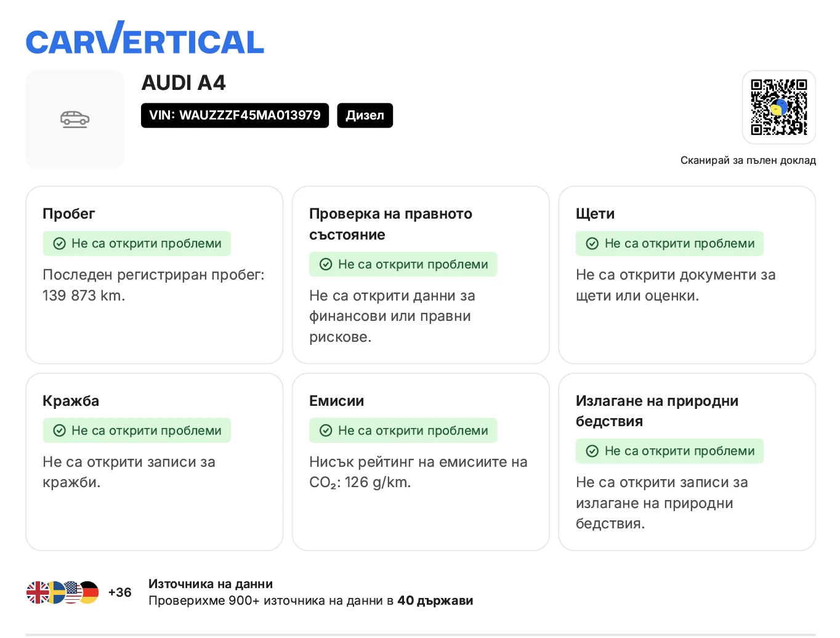This screenshot has width=840, height=638.
Task: Click the car placeholder image
Action: [x=75, y=119]
